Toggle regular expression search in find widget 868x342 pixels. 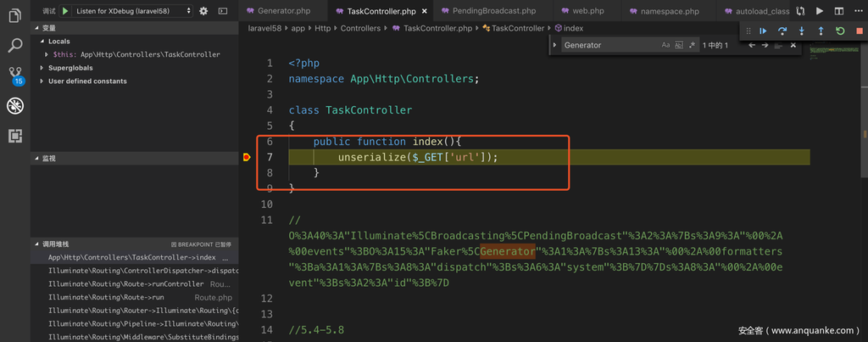(x=692, y=45)
